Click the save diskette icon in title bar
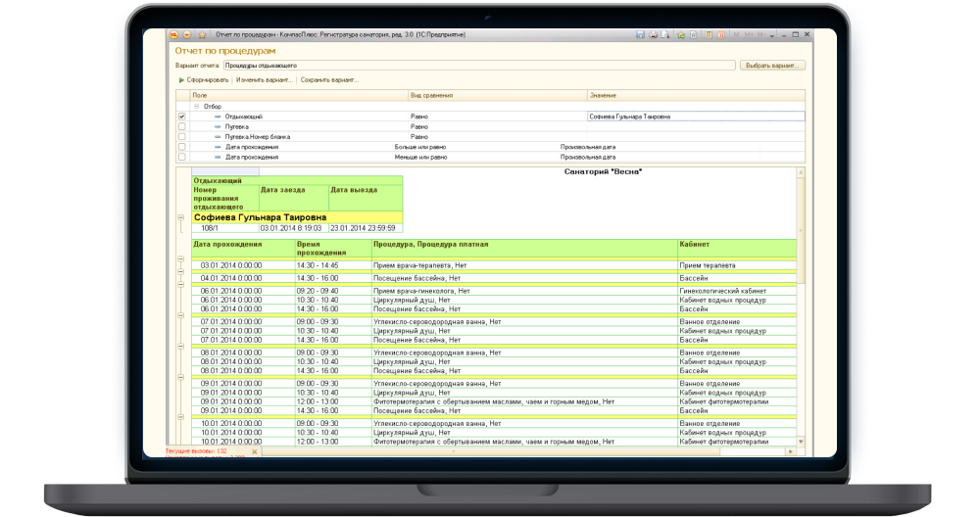The width and height of the screenshot is (980, 517). coord(640,34)
